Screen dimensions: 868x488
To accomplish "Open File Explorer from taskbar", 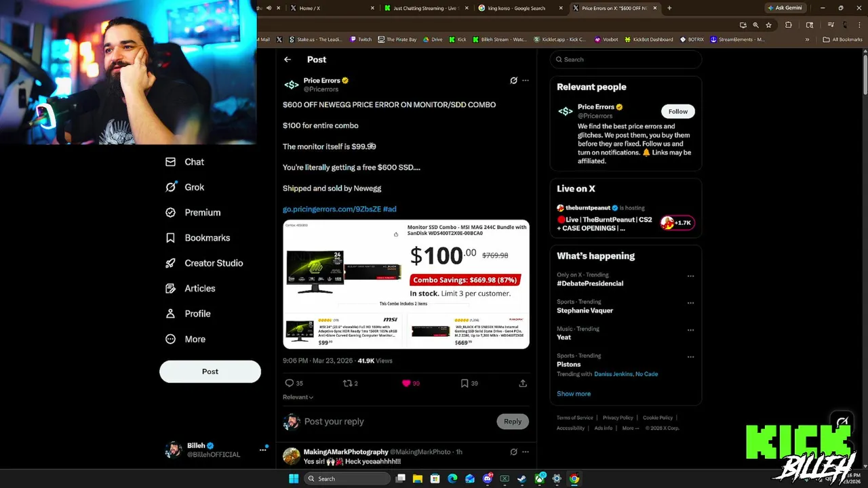I will coord(418,479).
